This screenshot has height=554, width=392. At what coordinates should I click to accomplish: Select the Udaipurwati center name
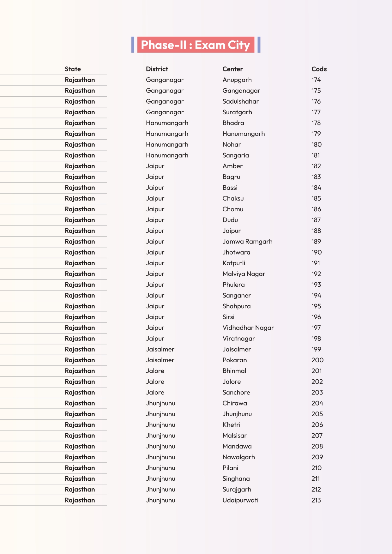(240, 500)
